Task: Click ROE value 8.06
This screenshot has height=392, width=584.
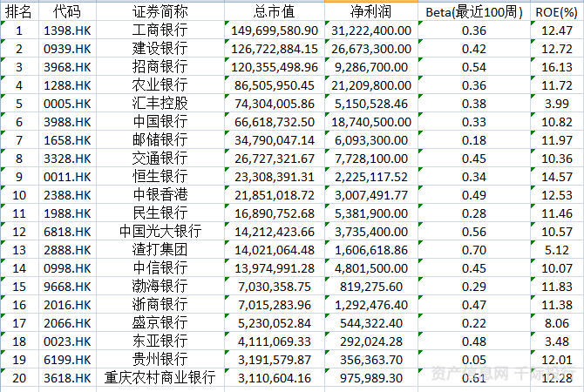Action: coord(557,323)
